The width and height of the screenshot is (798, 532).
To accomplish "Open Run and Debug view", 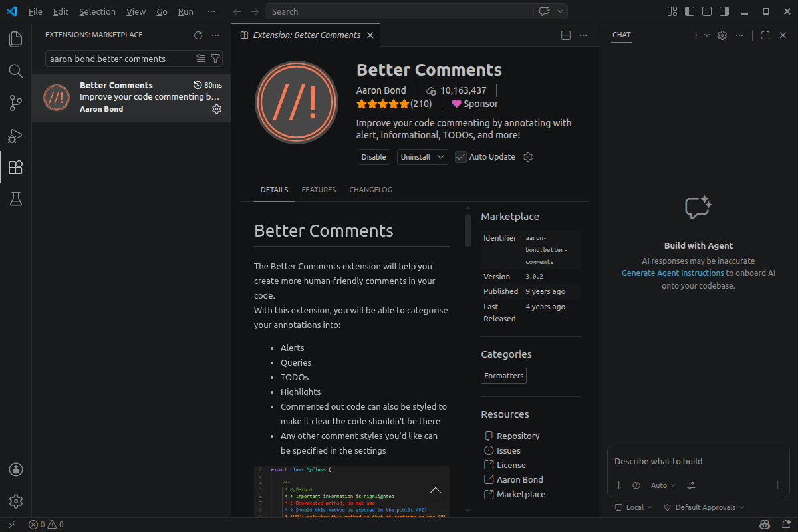I will [15, 135].
